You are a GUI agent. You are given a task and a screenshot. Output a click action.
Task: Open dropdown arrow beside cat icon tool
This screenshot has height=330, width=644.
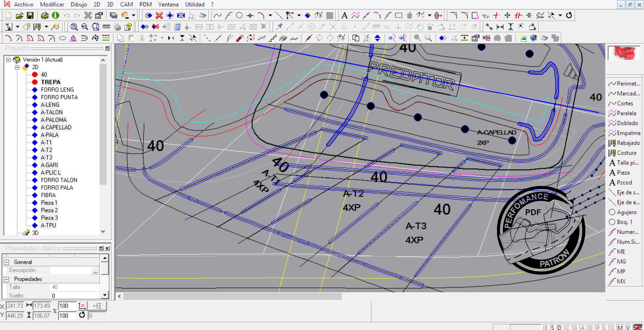18,27
